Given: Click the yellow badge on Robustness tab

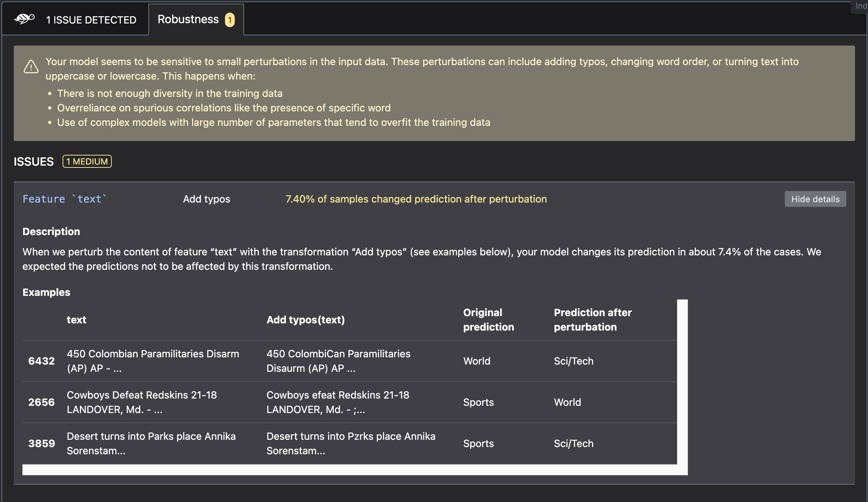Looking at the screenshot, I should 230,20.
